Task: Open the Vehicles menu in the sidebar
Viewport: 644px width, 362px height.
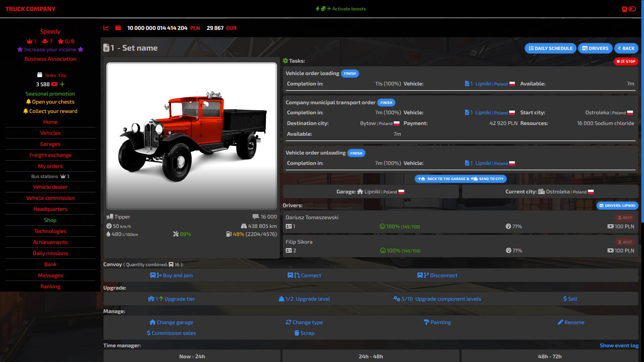Action: point(50,133)
